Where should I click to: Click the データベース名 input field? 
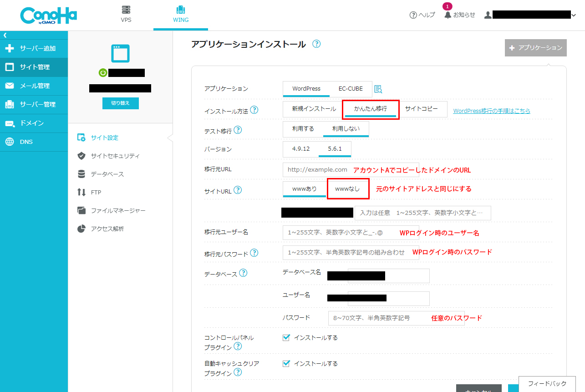(x=389, y=276)
